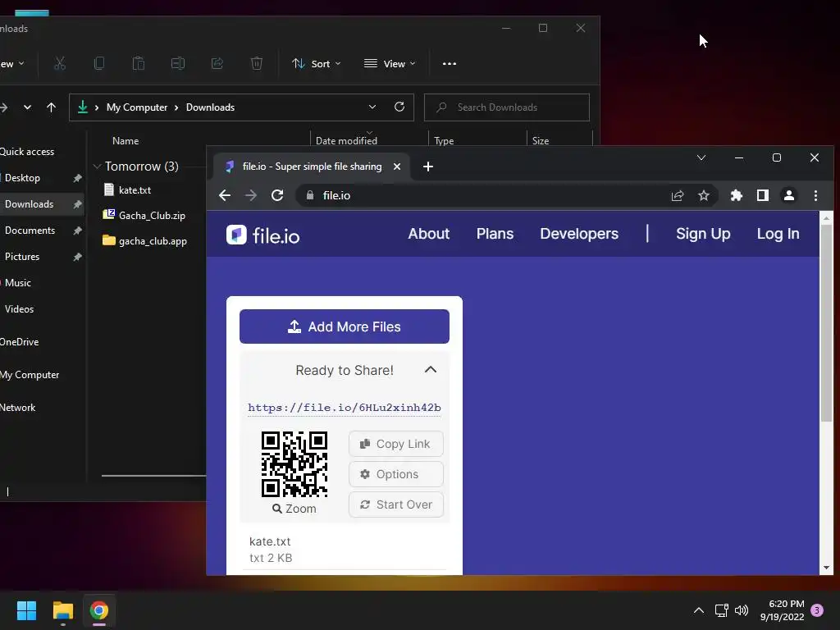Click the taskbar clock showing 6:20 PM

tap(782, 610)
